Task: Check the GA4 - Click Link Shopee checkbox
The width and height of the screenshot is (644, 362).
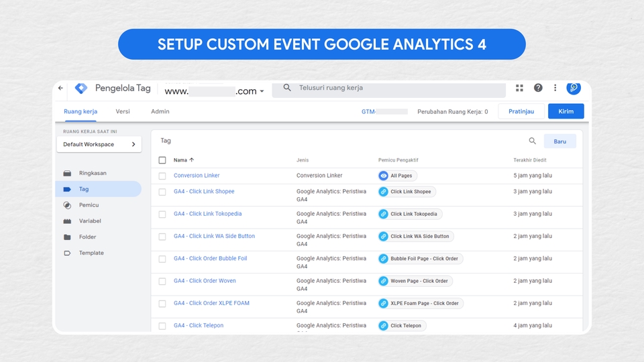Action: pos(162,192)
